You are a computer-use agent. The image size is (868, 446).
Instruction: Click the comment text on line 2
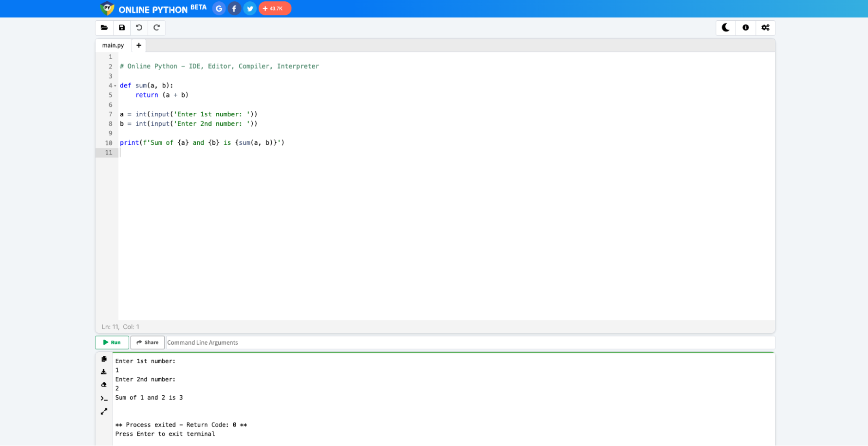click(219, 66)
